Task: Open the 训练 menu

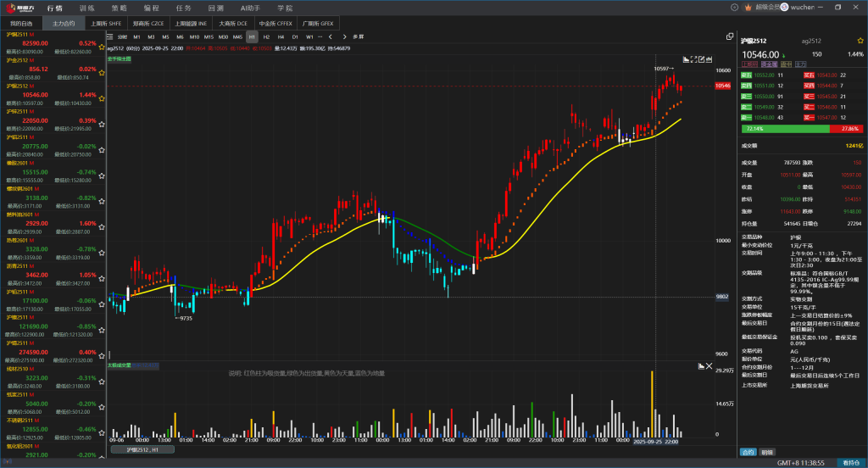Action: pyautogui.click(x=87, y=8)
